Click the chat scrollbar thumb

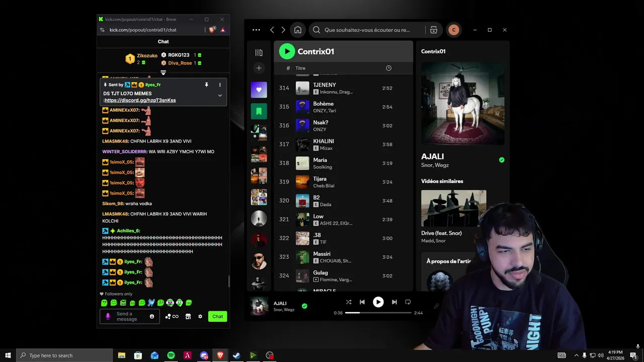point(229,282)
